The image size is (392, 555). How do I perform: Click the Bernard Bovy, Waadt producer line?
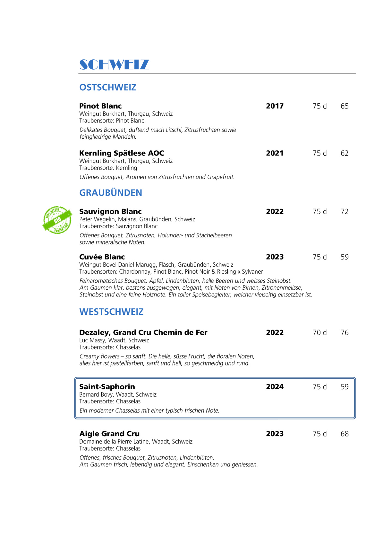click(118, 394)
